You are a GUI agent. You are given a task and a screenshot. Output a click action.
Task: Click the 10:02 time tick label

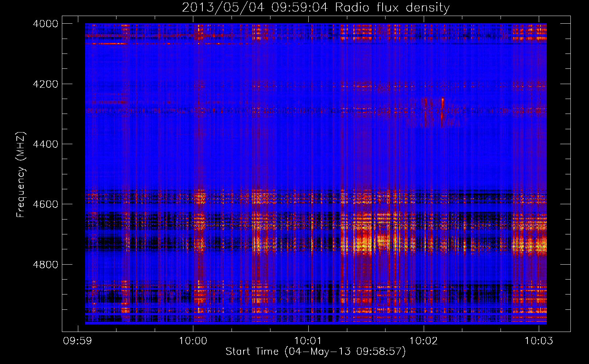tap(423, 341)
